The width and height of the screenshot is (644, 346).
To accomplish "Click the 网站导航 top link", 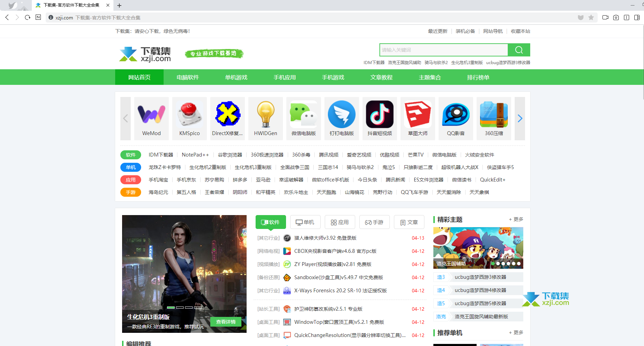I will [x=493, y=31].
